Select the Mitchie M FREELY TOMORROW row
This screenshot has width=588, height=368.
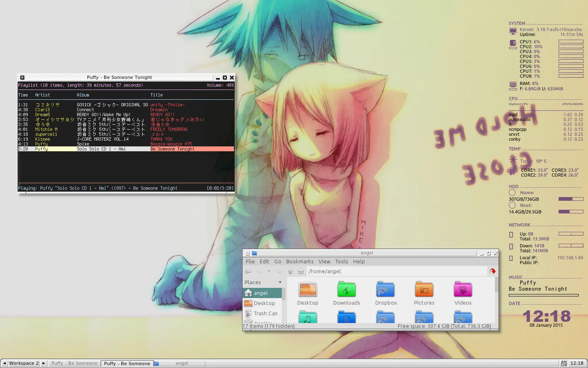(126, 130)
